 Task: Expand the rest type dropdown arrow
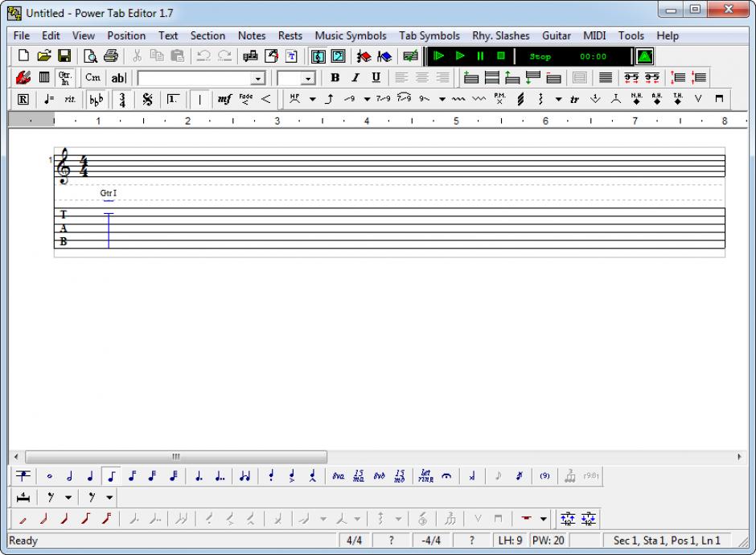click(x=68, y=497)
